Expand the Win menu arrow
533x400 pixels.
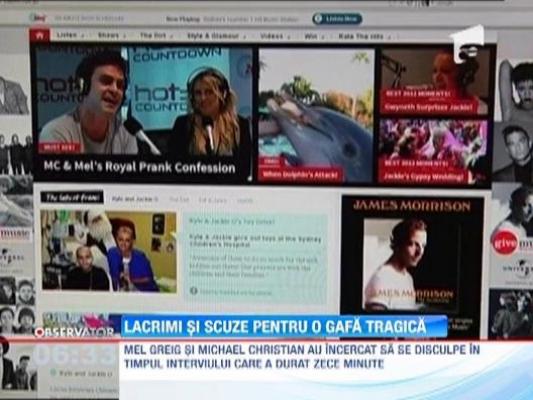click(x=322, y=37)
